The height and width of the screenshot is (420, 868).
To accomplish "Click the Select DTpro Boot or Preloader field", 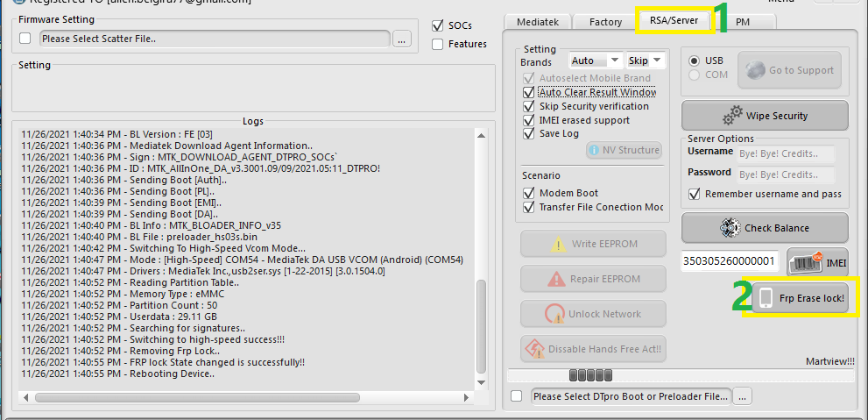I will point(631,396).
